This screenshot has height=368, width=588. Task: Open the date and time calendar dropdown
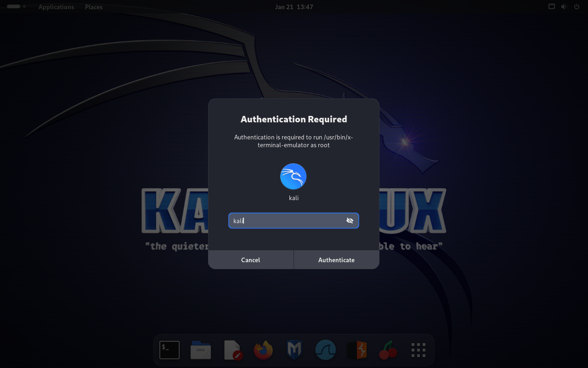(294, 7)
